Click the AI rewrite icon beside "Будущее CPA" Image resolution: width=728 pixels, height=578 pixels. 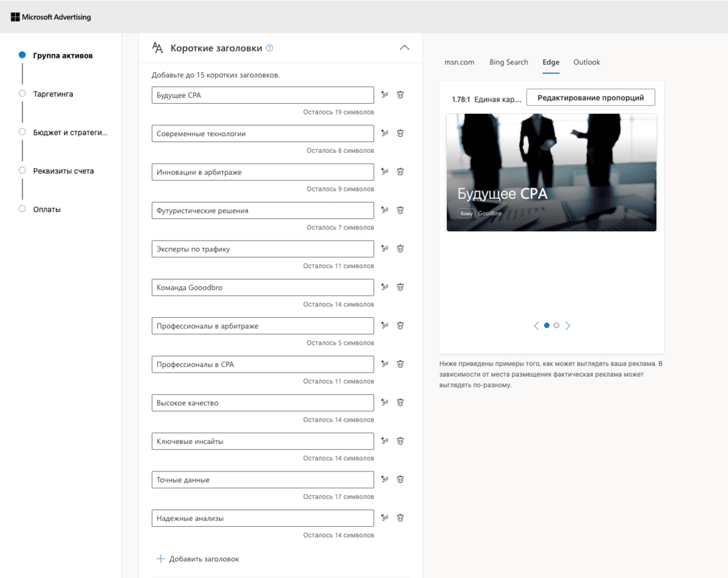click(384, 95)
